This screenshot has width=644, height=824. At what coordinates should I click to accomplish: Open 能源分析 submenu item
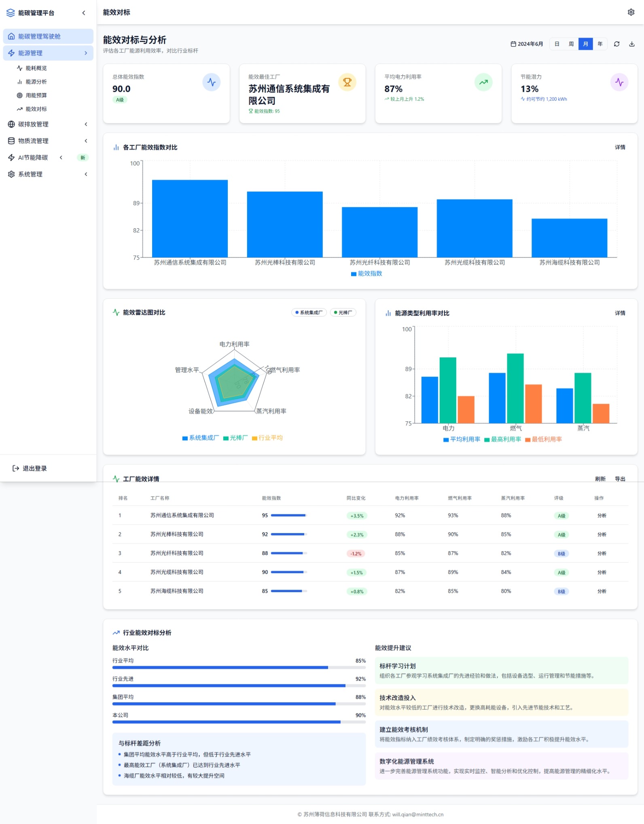click(36, 82)
